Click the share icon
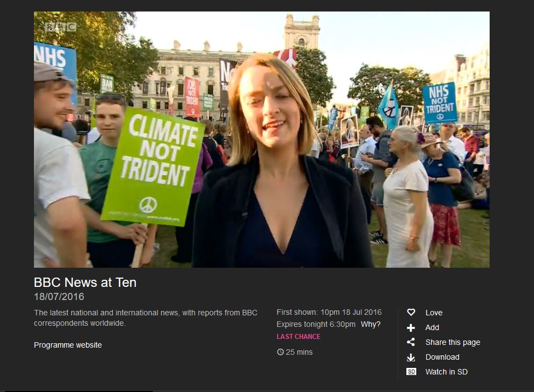The height and width of the screenshot is (392, 534). 411,342
